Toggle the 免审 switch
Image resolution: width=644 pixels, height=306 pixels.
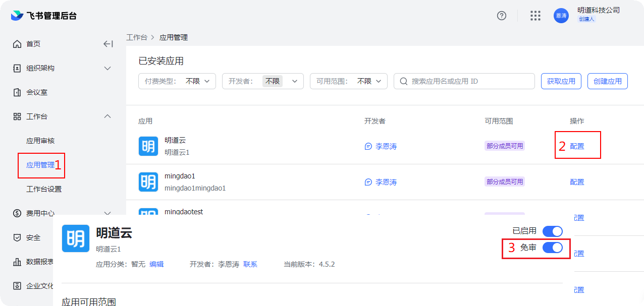(x=553, y=248)
